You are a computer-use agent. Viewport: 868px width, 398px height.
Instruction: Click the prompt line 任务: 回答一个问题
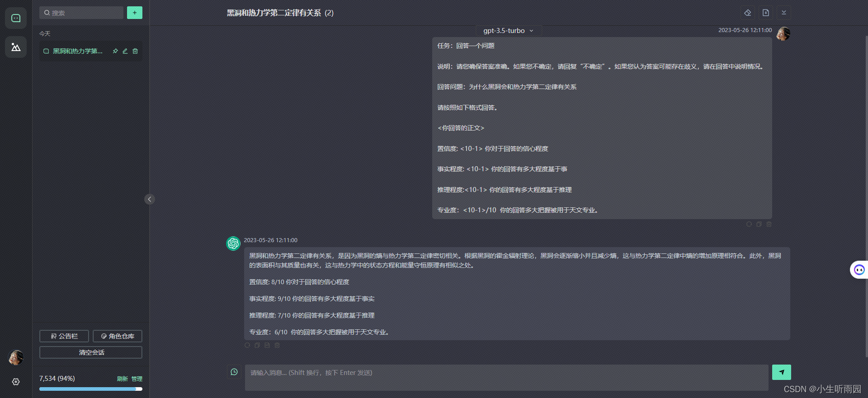click(466, 46)
